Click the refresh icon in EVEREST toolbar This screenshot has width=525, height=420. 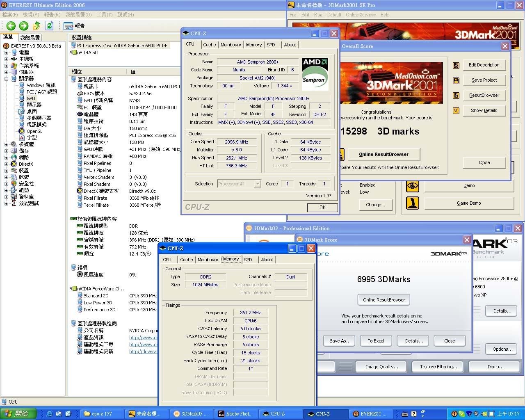(x=50, y=26)
